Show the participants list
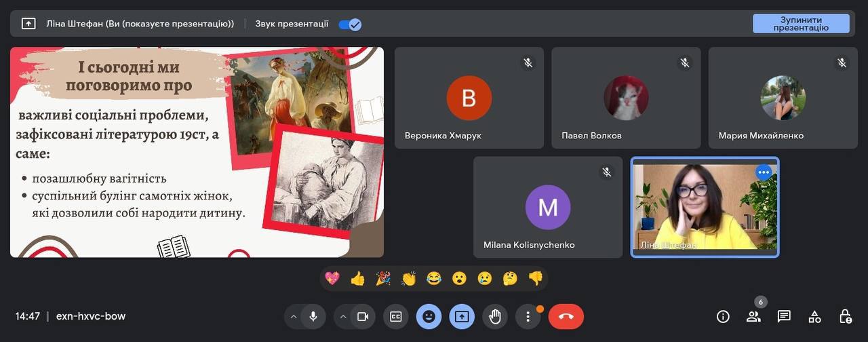Screen dimensions: 868x342 click(753, 316)
